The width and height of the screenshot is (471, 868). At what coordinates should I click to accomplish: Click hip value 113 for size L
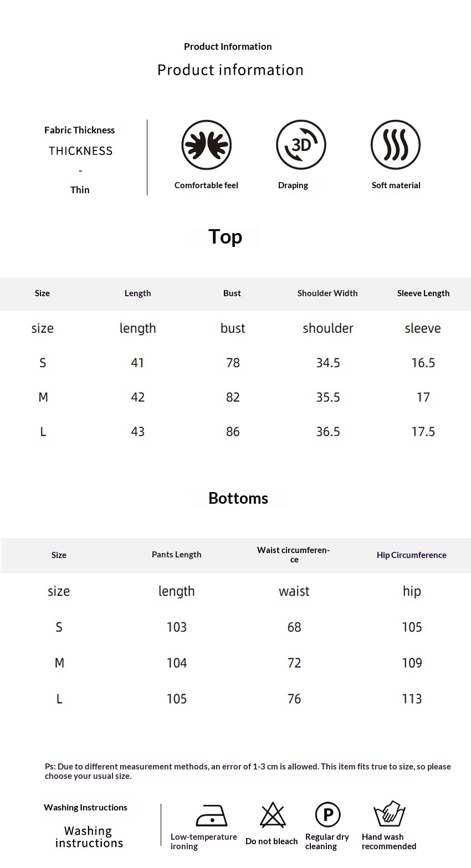[412, 699]
